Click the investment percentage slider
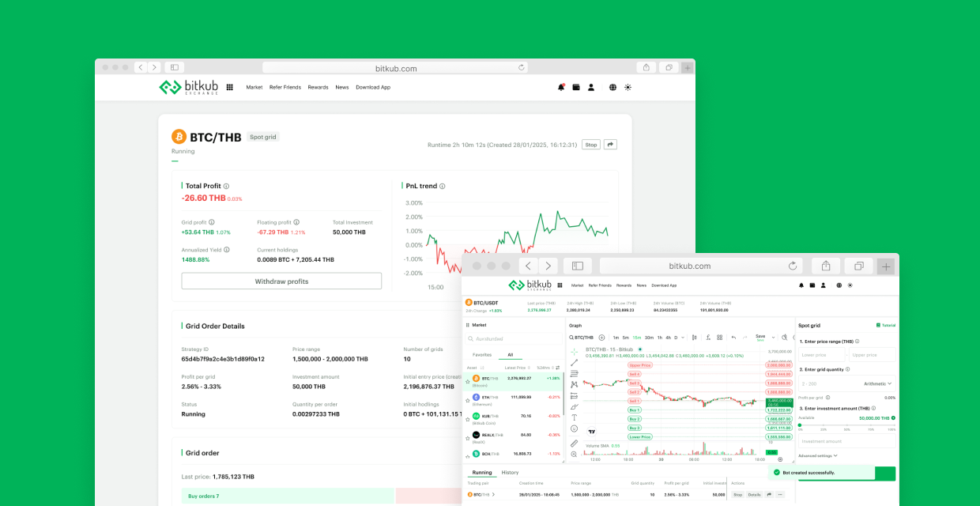The image size is (980, 506). [846, 425]
